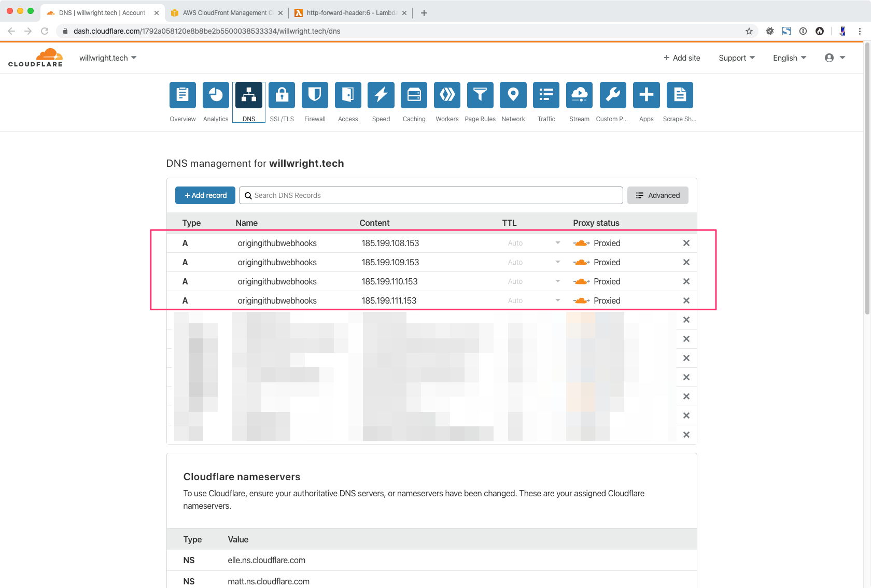Click the 185.199.108.153 content cell
This screenshot has height=588, width=871.
(390, 243)
